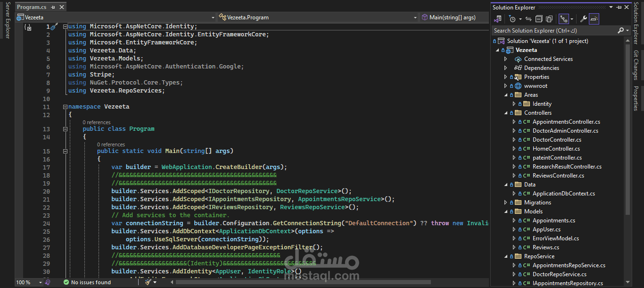Image resolution: width=644 pixels, height=288 pixels.
Task: Close the Program.cs tab
Action: 62,7
